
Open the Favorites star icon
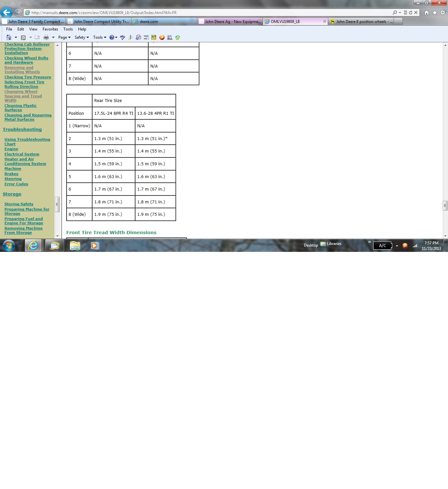pyautogui.click(x=435, y=12)
